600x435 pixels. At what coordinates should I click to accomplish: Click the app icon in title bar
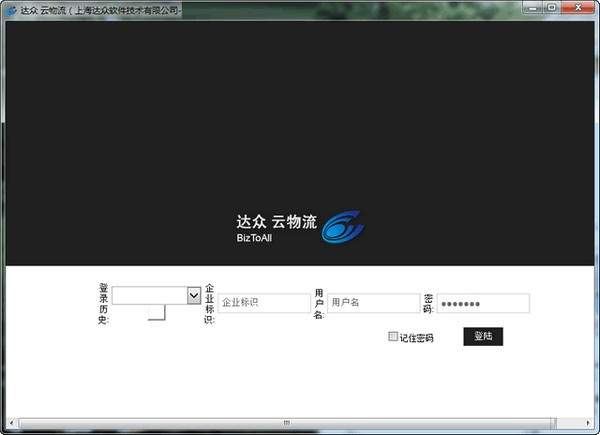[x=10, y=7]
